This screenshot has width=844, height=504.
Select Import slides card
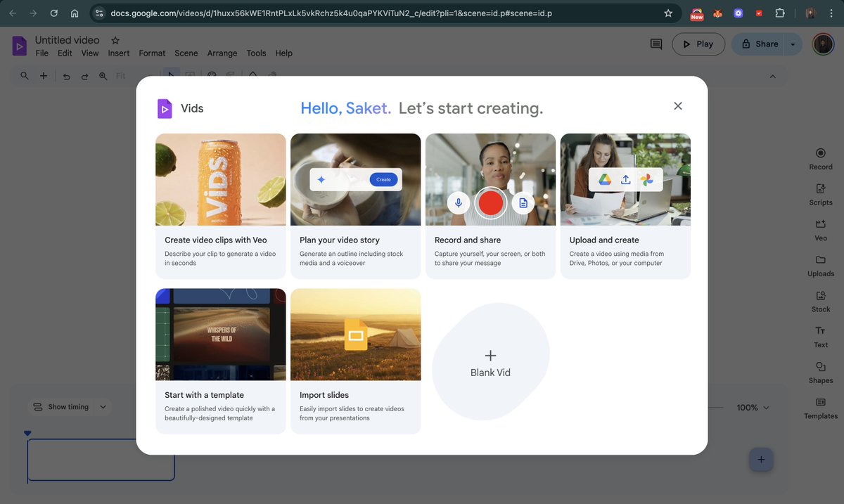(x=356, y=361)
